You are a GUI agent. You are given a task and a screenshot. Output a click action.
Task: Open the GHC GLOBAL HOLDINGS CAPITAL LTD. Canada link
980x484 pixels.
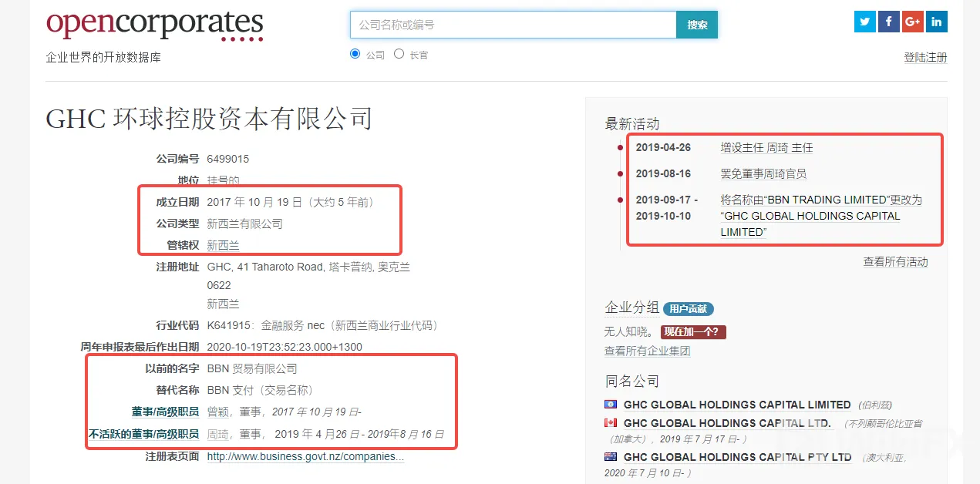click(x=728, y=423)
